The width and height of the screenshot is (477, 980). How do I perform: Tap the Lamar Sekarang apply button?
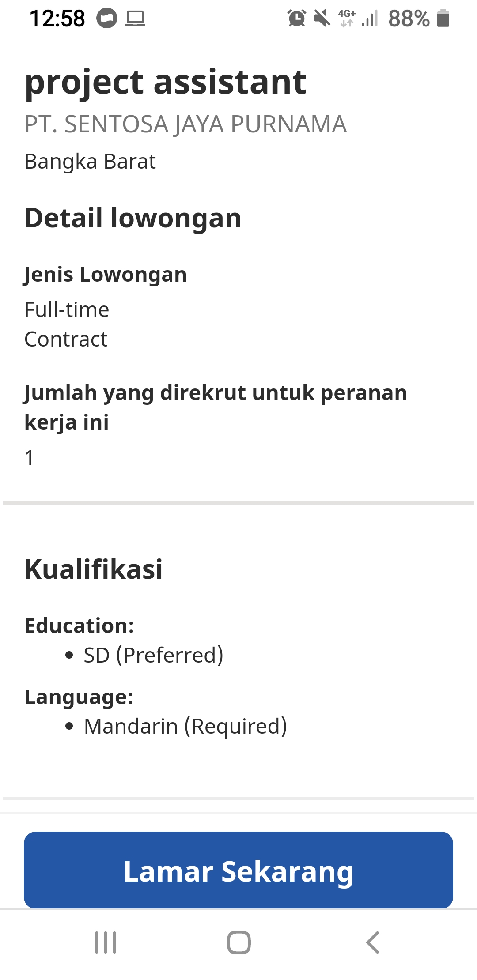(x=238, y=871)
